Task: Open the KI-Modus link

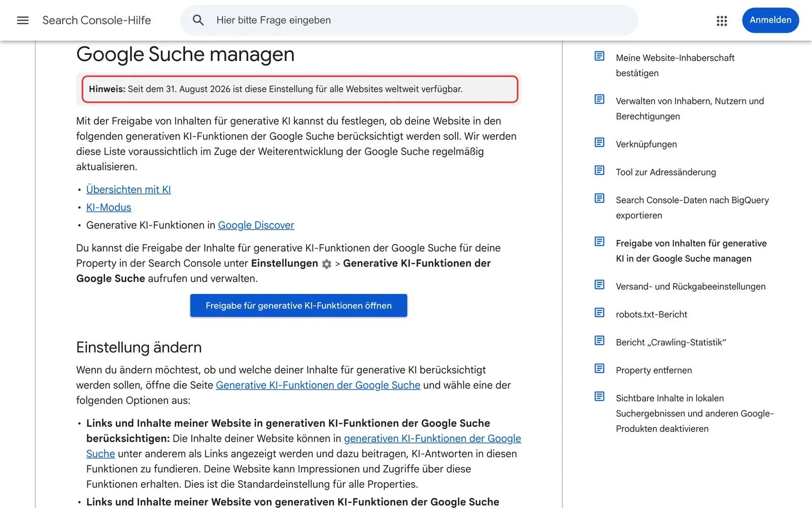Action: click(x=109, y=207)
